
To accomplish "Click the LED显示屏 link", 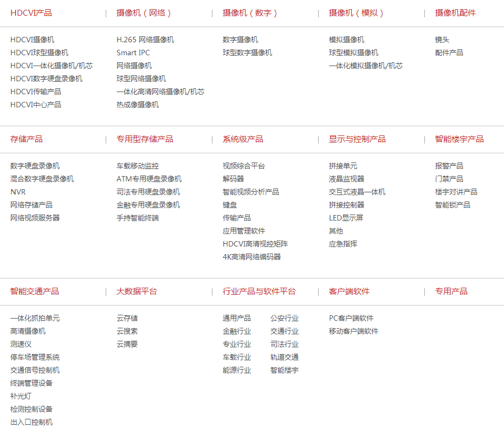I will [346, 218].
